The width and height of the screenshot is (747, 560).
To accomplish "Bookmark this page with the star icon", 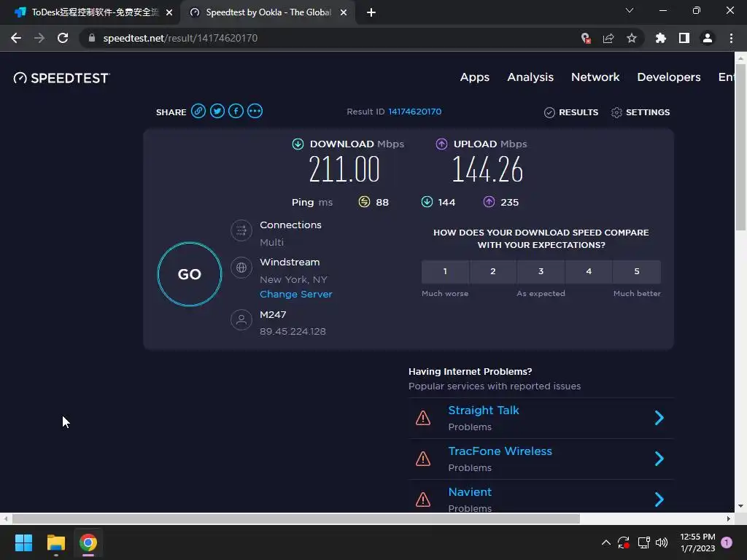I will pyautogui.click(x=632, y=38).
